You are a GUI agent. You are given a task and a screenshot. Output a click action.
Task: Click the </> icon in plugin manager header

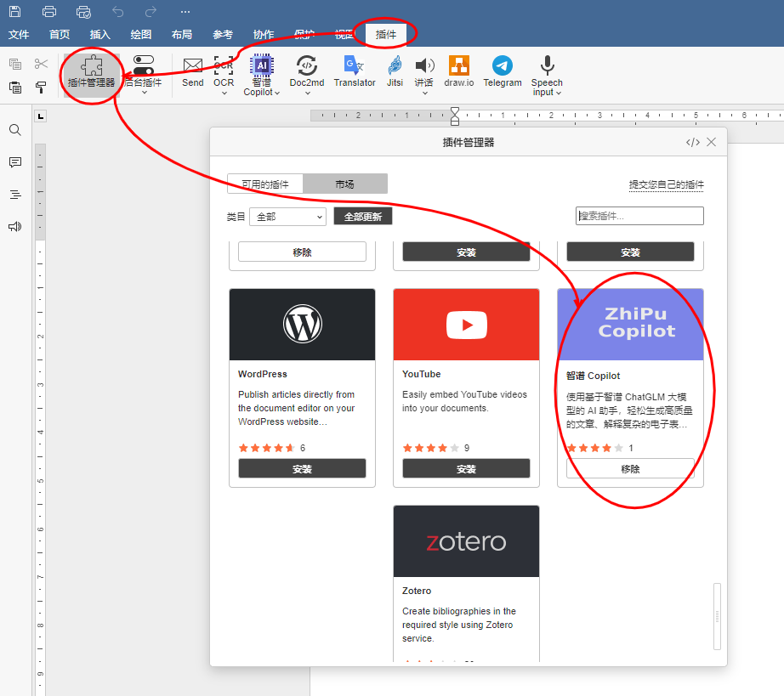(x=692, y=143)
